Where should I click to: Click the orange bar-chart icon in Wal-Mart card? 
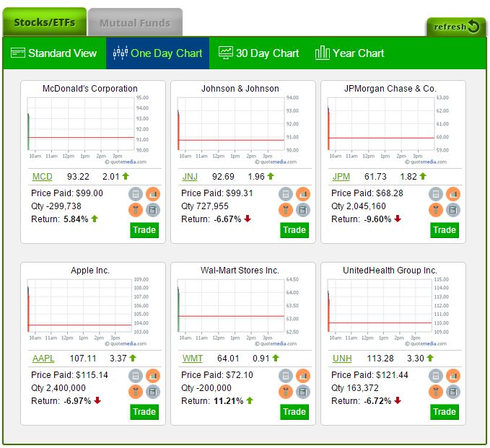coord(302,376)
